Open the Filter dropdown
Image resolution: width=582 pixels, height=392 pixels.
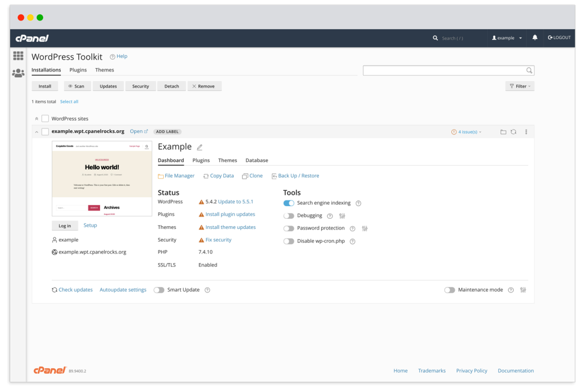click(519, 86)
